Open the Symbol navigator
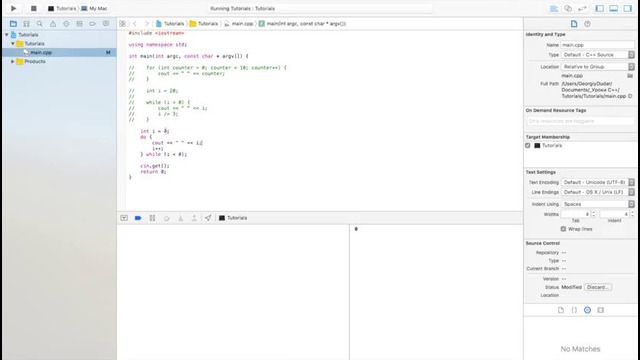Screen dimensions: 640x360 point(27,24)
